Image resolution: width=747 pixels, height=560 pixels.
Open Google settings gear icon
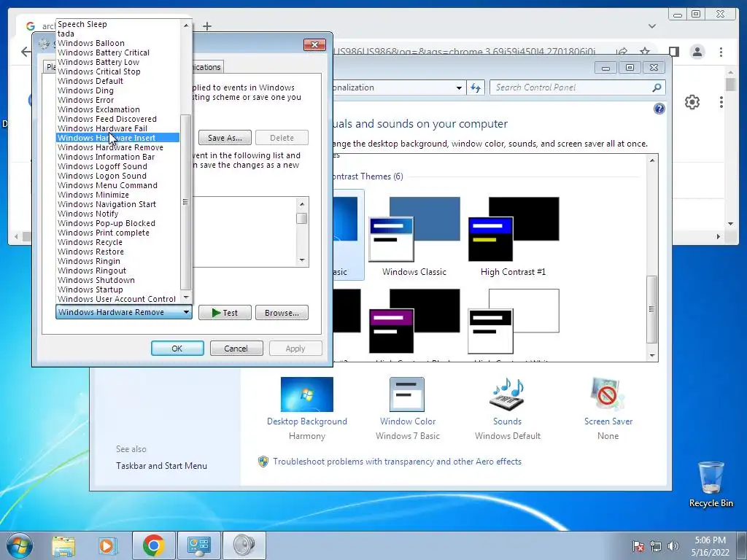tap(692, 102)
